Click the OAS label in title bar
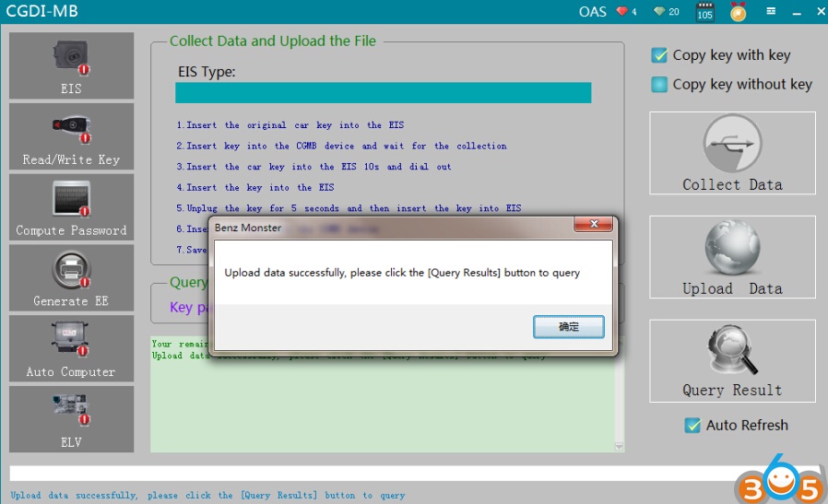Image resolution: width=828 pixels, height=504 pixels. coord(593,11)
